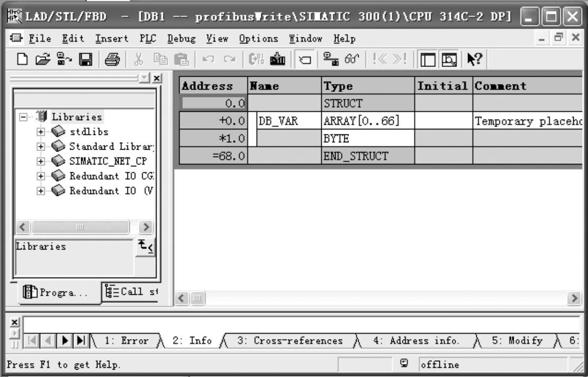
Task: Open the View menu
Action: 217,39
